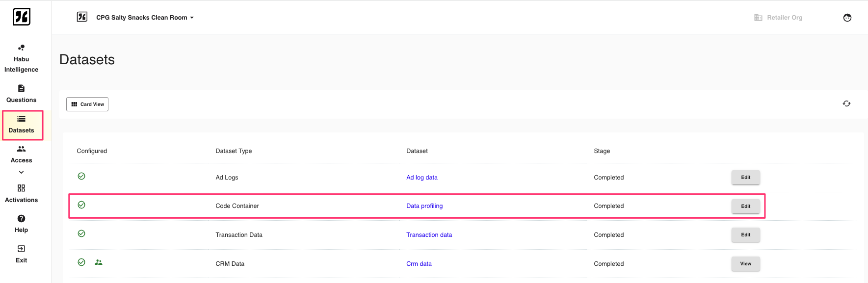This screenshot has width=868, height=283.
Task: Open Habu Intelligence from the sidebar
Action: coord(21,58)
